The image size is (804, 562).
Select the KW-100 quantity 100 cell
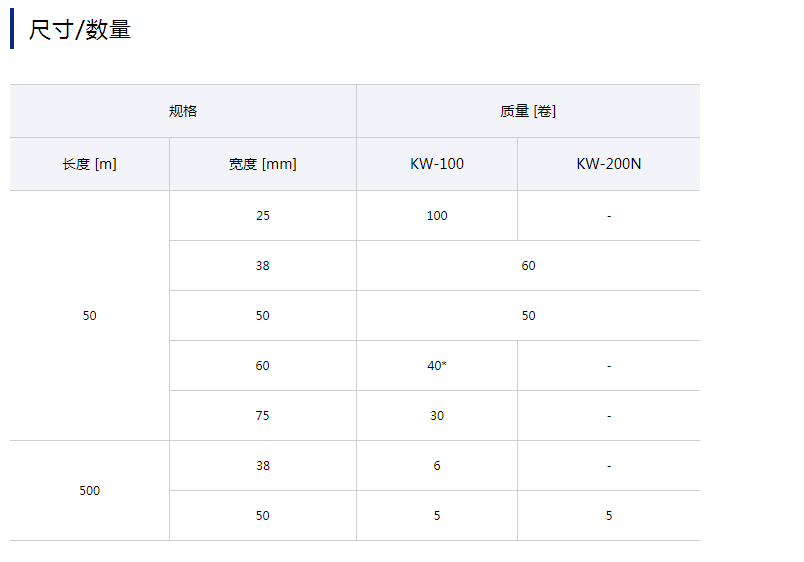437,215
